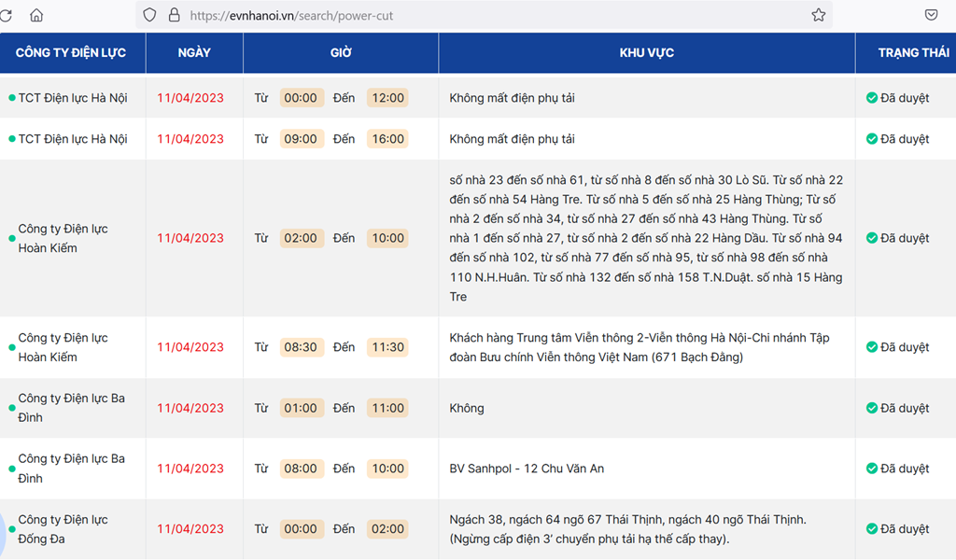The height and width of the screenshot is (560, 956).
Task: Click the green check icon in the Đống Đa row
Action: click(872, 529)
